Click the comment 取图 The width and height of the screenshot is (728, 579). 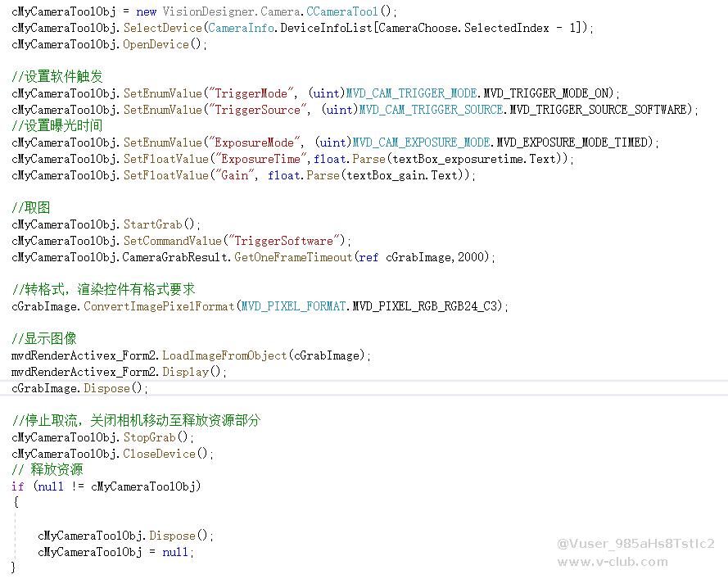click(30, 207)
